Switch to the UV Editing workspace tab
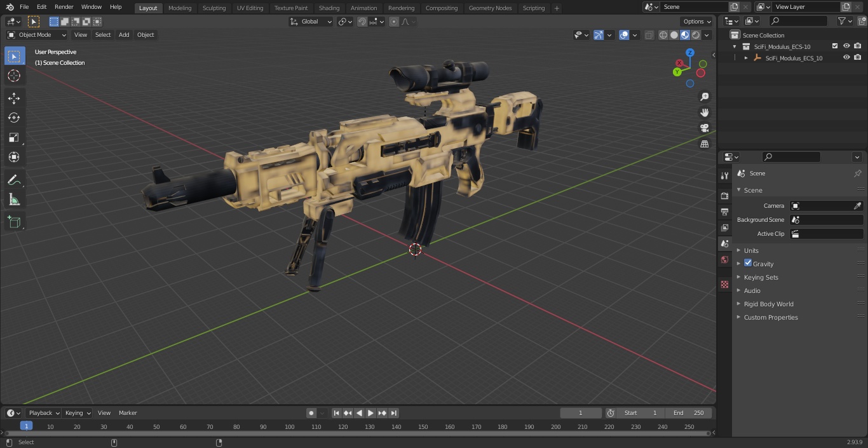This screenshot has height=448, width=868. click(x=250, y=8)
